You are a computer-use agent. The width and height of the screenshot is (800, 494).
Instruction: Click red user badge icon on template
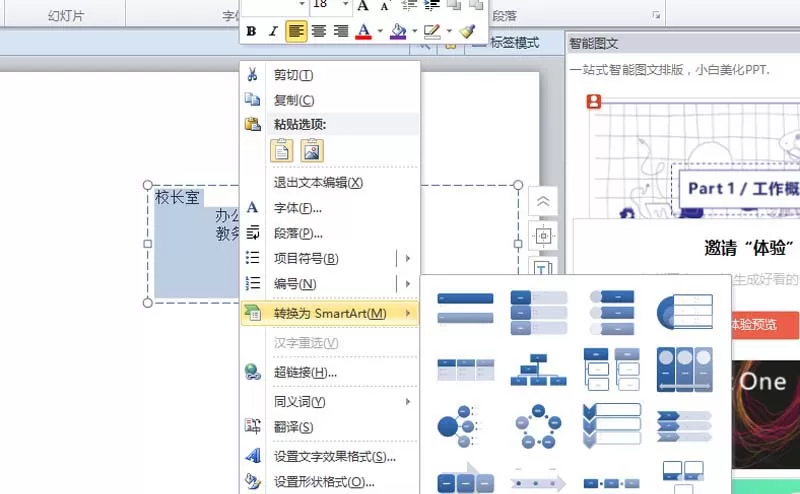593,101
